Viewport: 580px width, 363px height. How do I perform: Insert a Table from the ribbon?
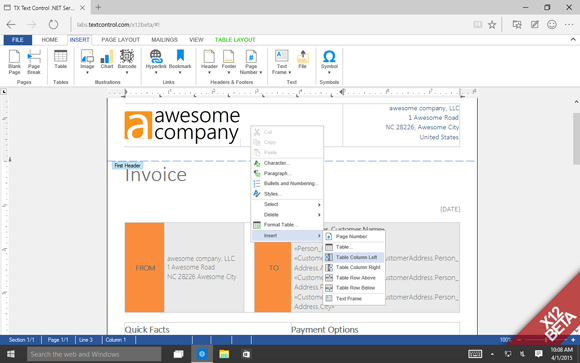pyautogui.click(x=60, y=59)
